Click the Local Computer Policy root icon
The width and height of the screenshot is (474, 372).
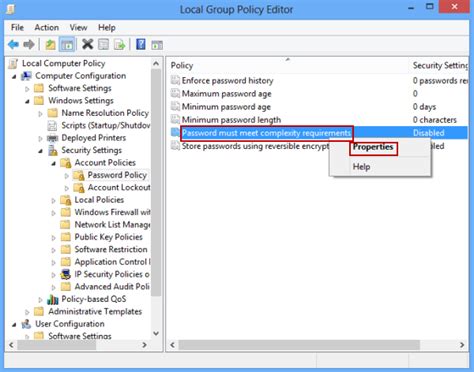coord(13,63)
